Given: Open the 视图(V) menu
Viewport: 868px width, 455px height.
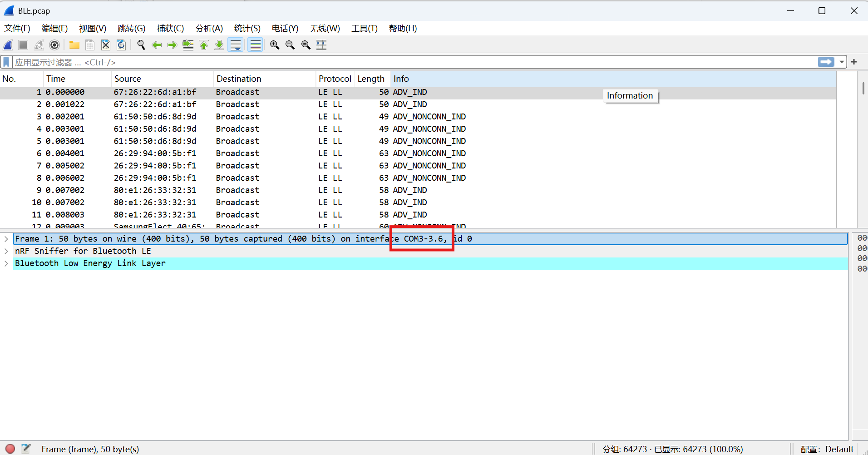Looking at the screenshot, I should [93, 29].
